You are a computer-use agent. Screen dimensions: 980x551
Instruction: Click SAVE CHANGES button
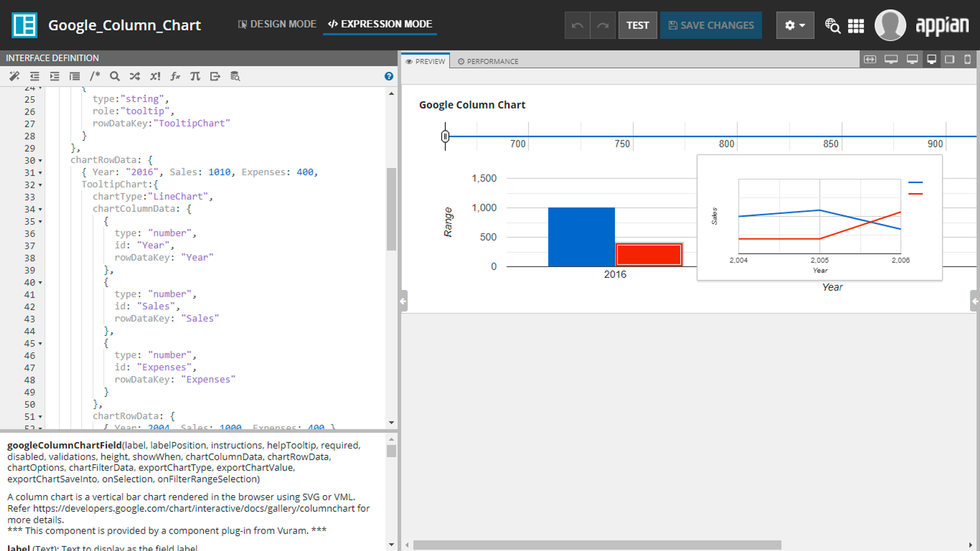(x=711, y=25)
